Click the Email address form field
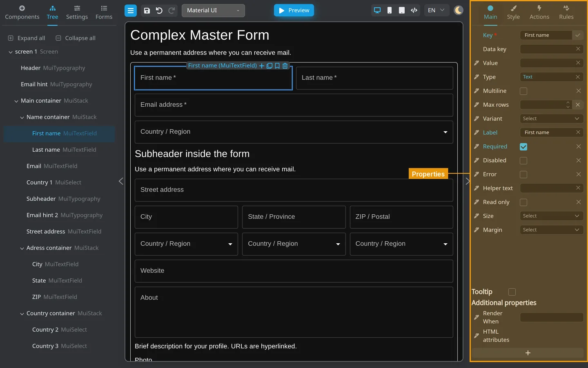 [294, 105]
